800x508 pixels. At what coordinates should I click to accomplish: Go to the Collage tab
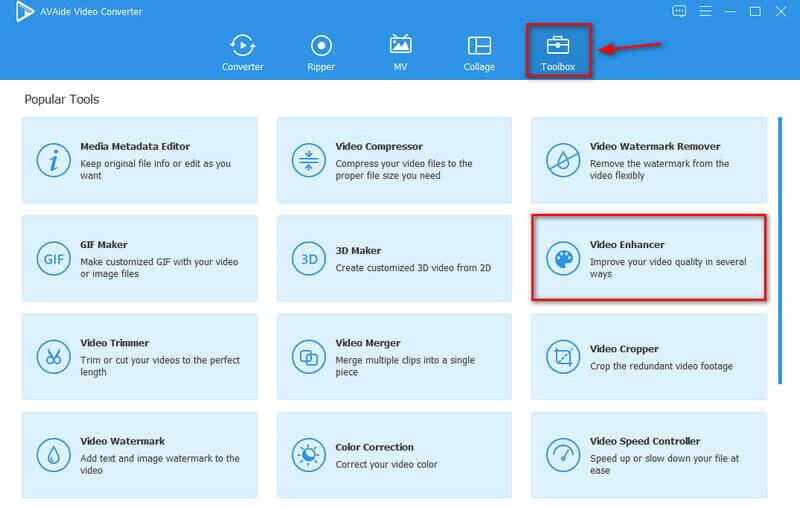(x=479, y=53)
